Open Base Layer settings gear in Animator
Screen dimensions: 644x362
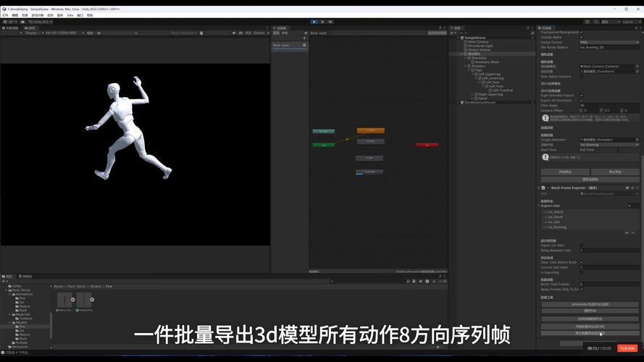[304, 45]
